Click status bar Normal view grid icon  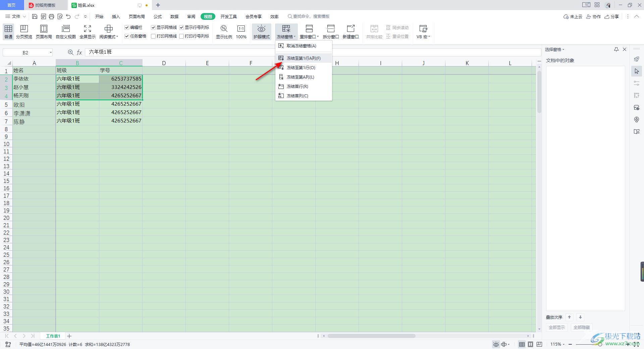coord(522,344)
